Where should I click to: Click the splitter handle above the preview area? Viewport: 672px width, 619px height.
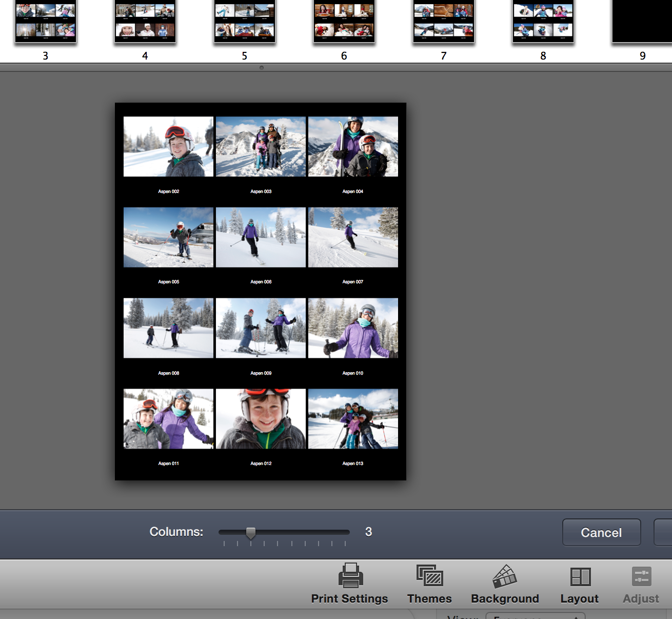[262, 67]
